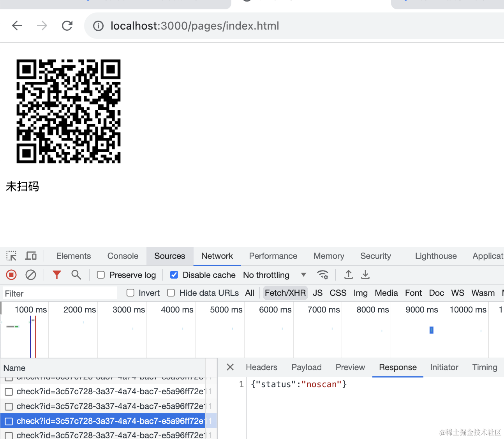Tick checkbox of highlighted check?id request row

coord(9,421)
